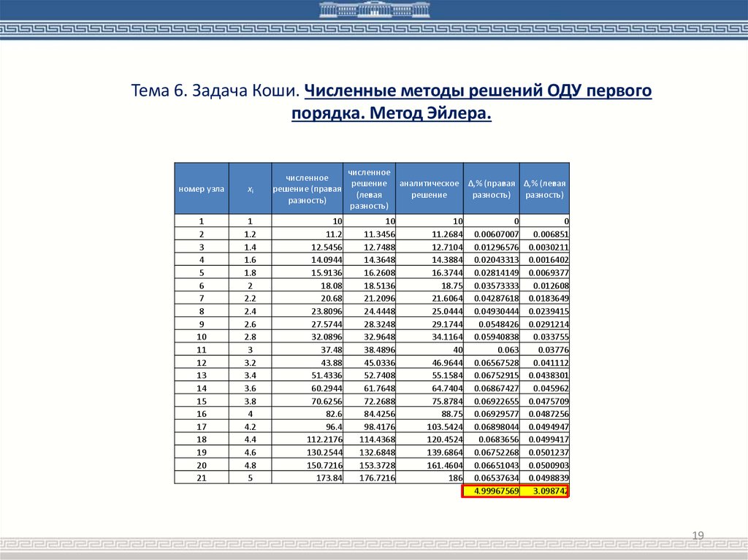Image resolution: width=748 pixels, height=560 pixels.
Task: Select cell with value 112.2176
Action: pyautogui.click(x=308, y=440)
